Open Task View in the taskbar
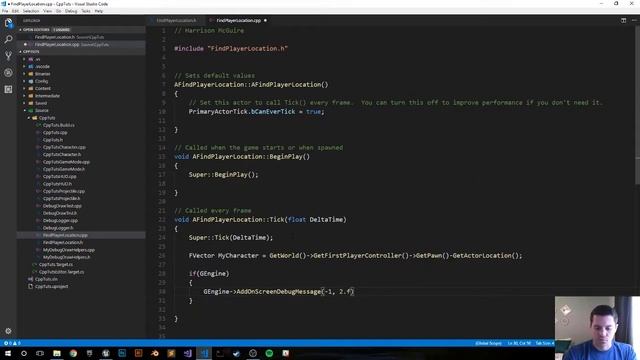The height and width of the screenshot is (360, 640). coord(40,353)
